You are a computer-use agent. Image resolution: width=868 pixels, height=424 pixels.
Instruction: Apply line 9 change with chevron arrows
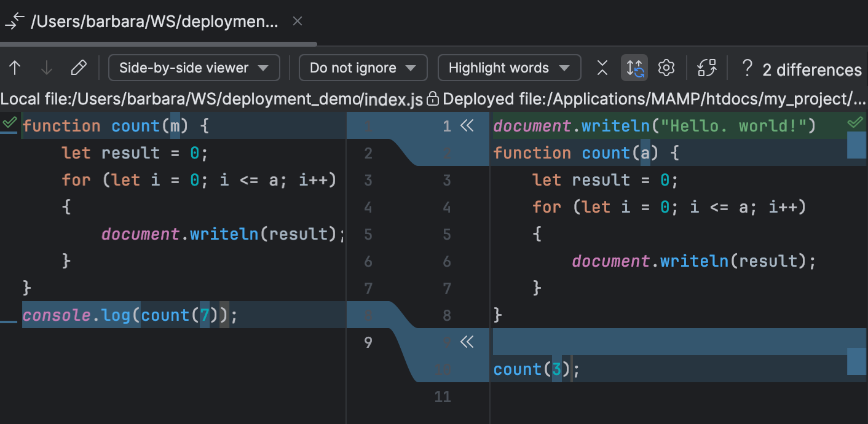point(467,342)
